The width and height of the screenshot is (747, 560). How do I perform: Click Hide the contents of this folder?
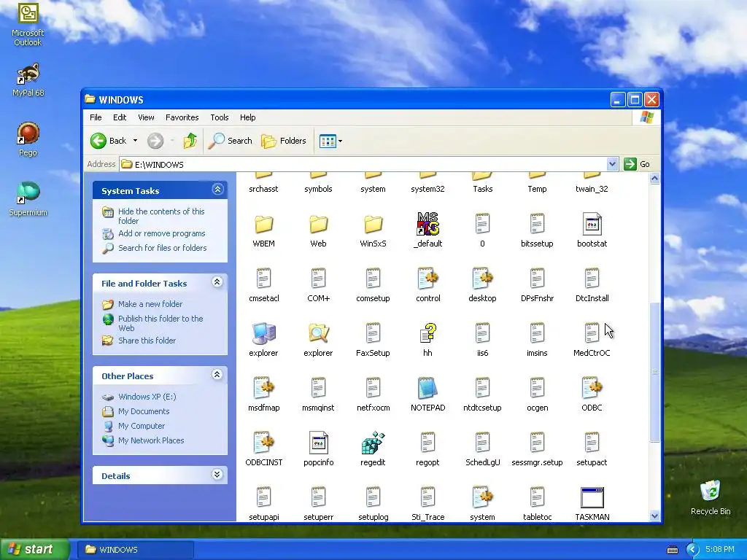point(161,216)
